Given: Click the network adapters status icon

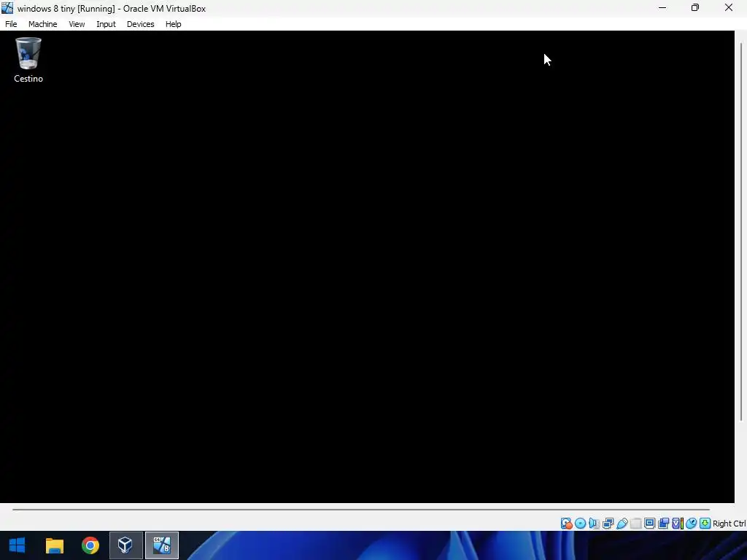Looking at the screenshot, I should pos(608,524).
